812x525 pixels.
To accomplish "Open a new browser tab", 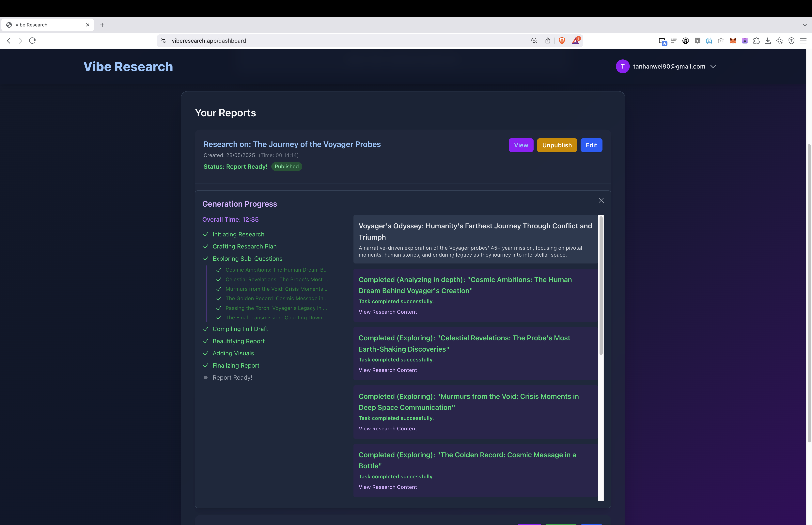I will [102, 25].
